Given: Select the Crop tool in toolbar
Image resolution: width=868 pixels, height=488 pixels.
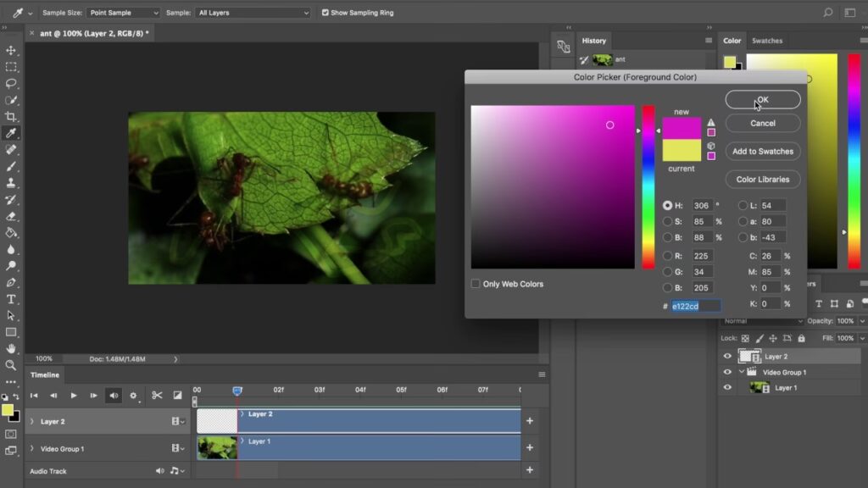Looking at the screenshot, I should (11, 117).
